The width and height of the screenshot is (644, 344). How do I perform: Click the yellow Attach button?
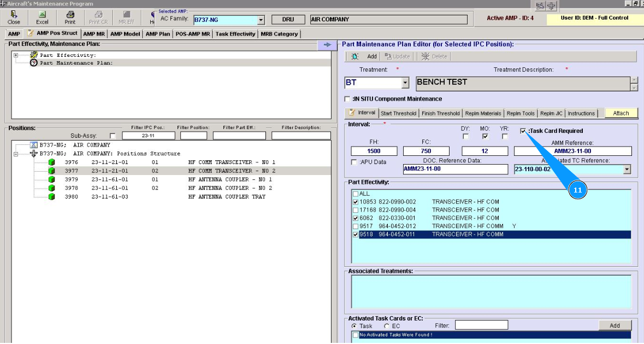click(x=621, y=113)
